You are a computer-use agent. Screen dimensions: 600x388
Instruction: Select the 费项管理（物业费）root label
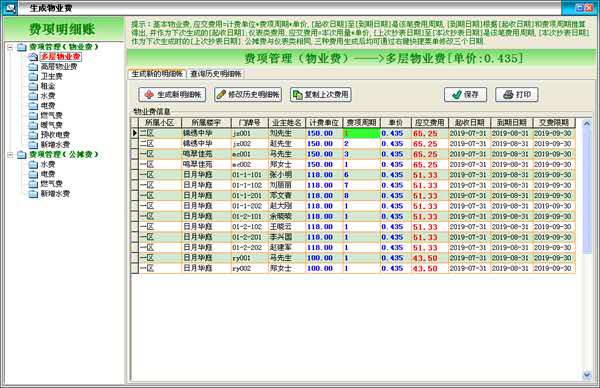(64, 47)
